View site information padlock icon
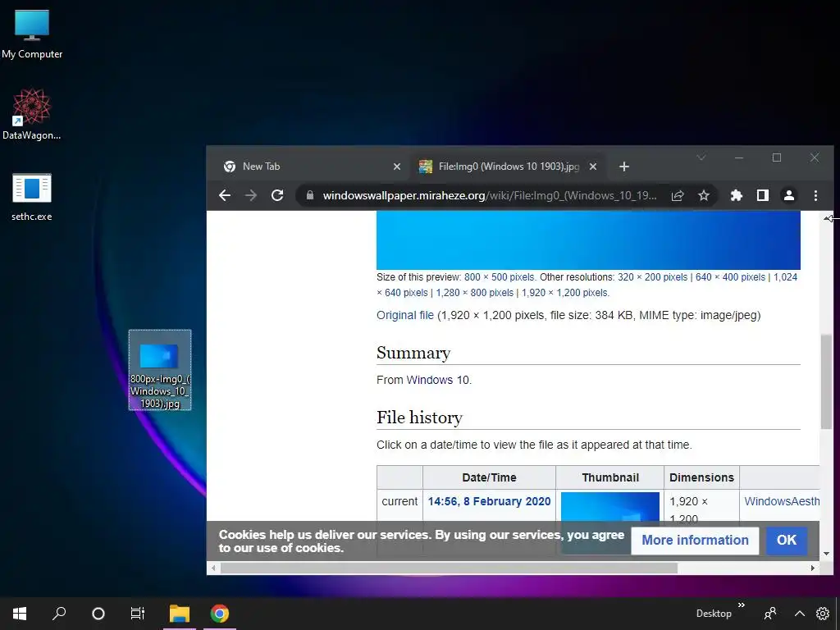840x630 pixels. 309,195
